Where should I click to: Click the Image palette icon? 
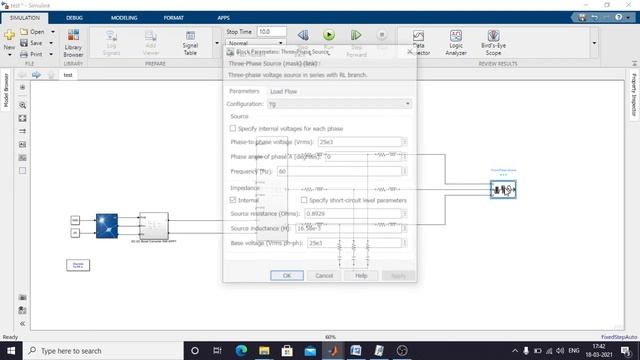tap(22, 158)
